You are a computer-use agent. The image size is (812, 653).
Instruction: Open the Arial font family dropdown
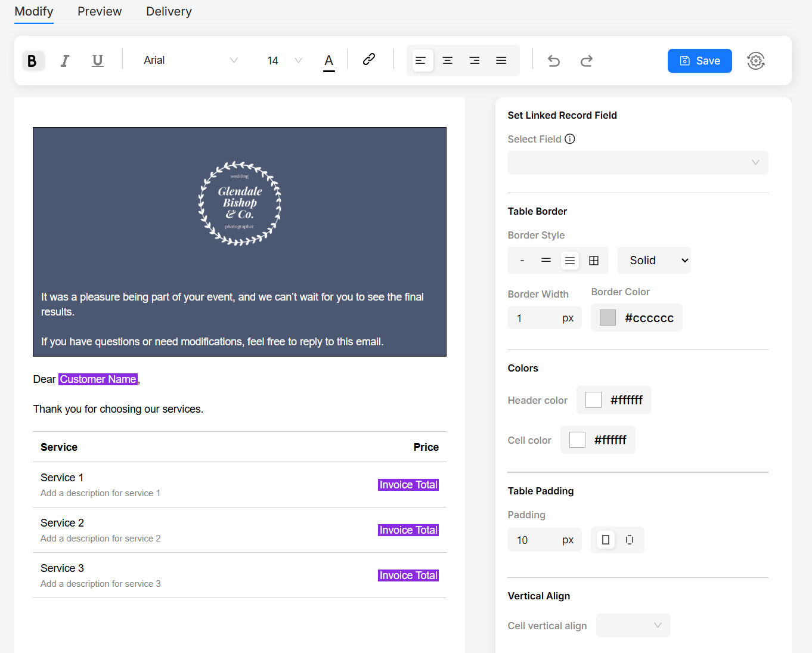click(190, 61)
